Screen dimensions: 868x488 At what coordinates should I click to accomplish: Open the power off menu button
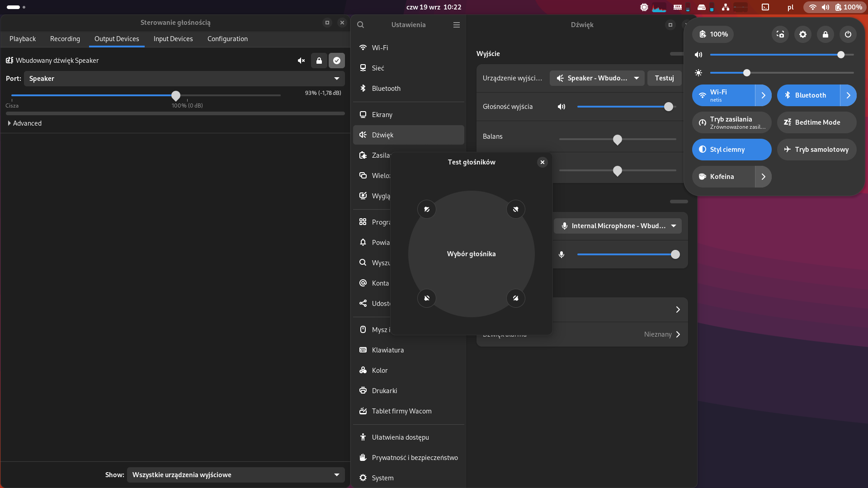tap(848, 34)
